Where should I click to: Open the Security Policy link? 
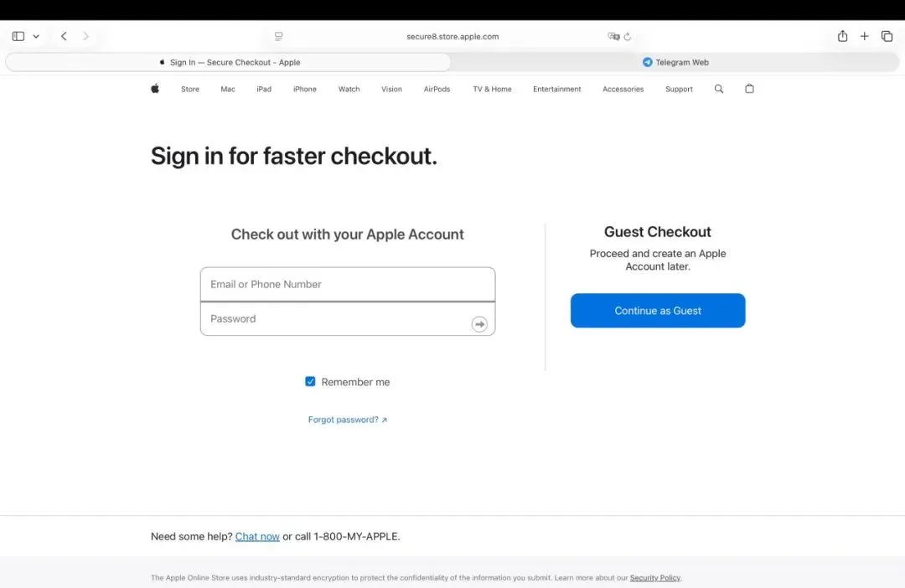pos(655,578)
